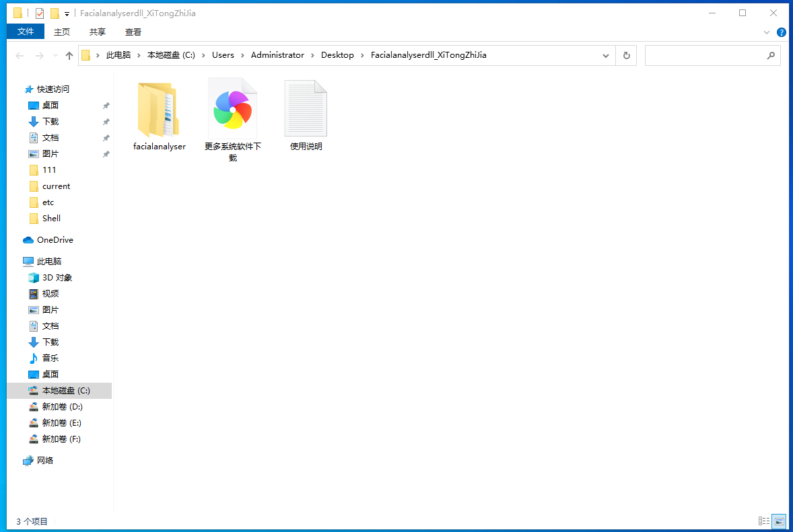Click the 文件 ribbon tab

coord(26,32)
